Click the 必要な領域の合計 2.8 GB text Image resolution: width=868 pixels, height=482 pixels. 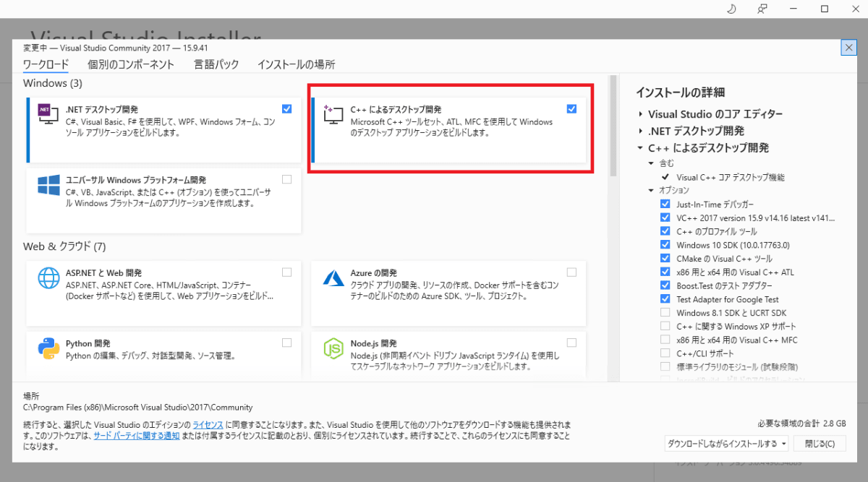point(801,423)
